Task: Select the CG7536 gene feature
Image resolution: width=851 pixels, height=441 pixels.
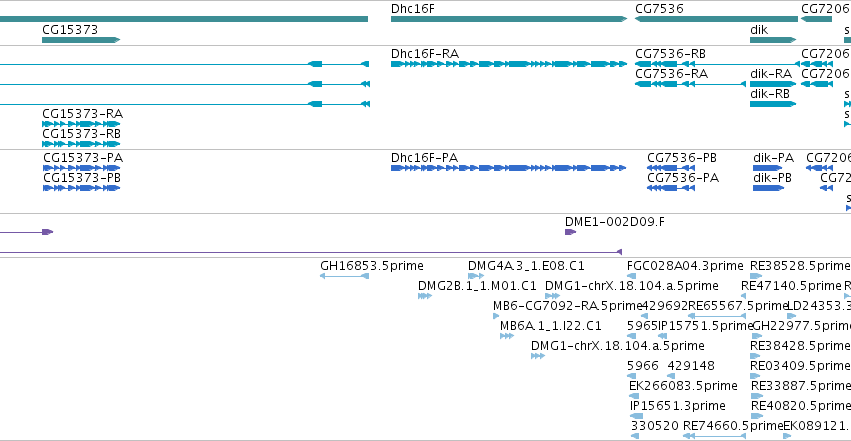Action: click(x=716, y=19)
